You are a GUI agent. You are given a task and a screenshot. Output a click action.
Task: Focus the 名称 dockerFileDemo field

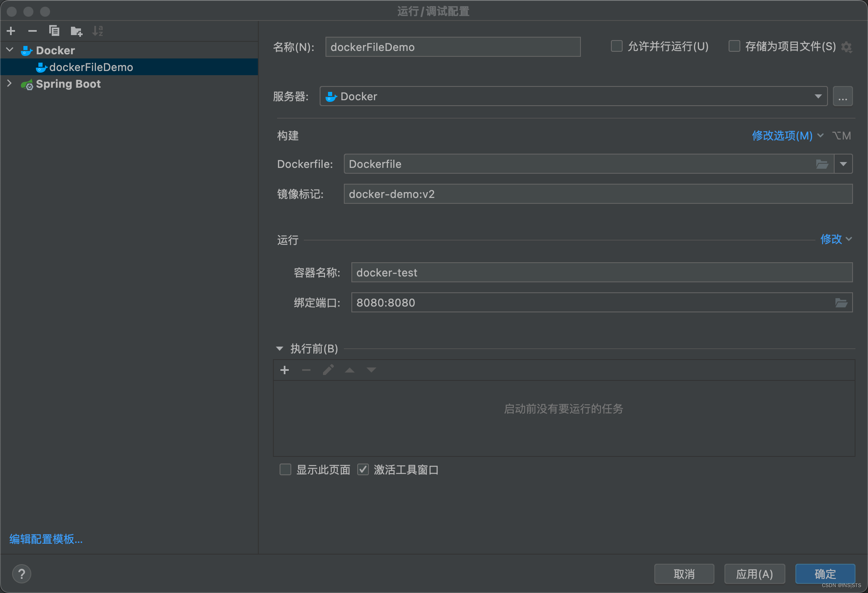pyautogui.click(x=453, y=47)
